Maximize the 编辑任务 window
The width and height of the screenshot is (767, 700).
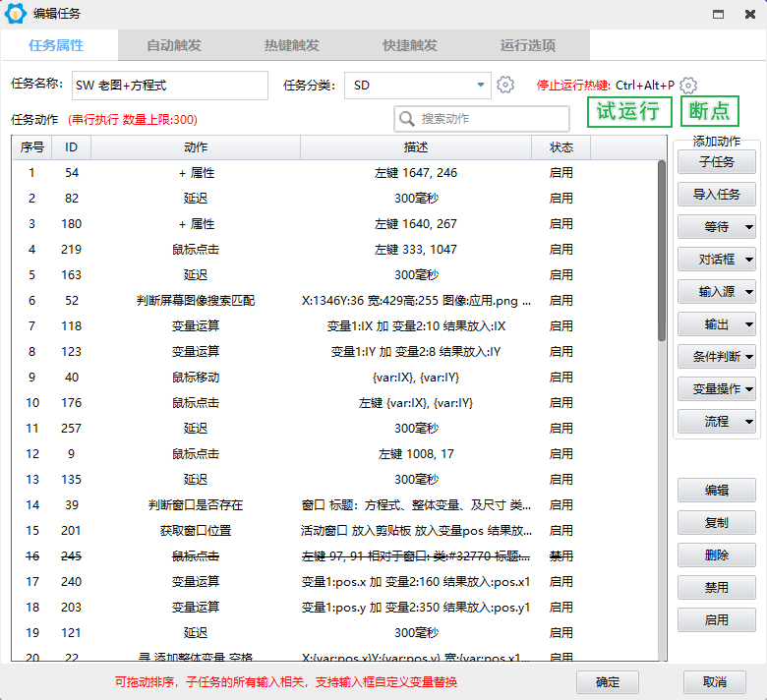[719, 14]
